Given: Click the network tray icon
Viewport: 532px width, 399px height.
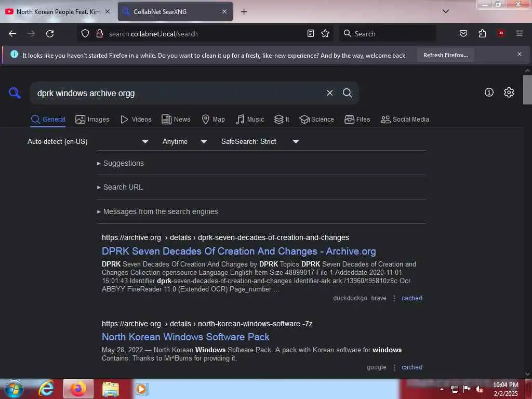Looking at the screenshot, I should click(x=454, y=389).
